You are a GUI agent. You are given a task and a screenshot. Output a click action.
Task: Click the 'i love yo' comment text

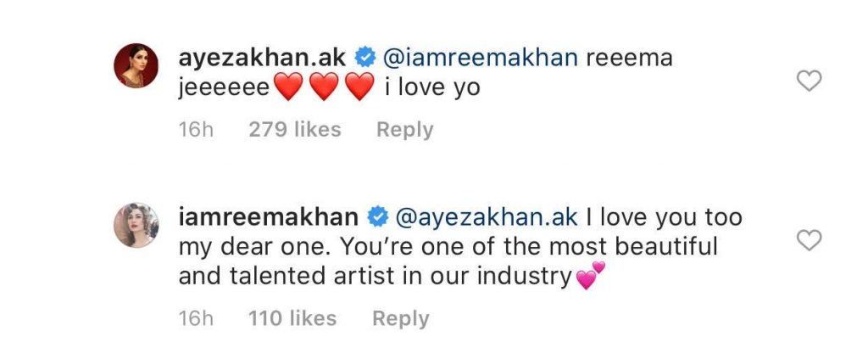(x=432, y=87)
